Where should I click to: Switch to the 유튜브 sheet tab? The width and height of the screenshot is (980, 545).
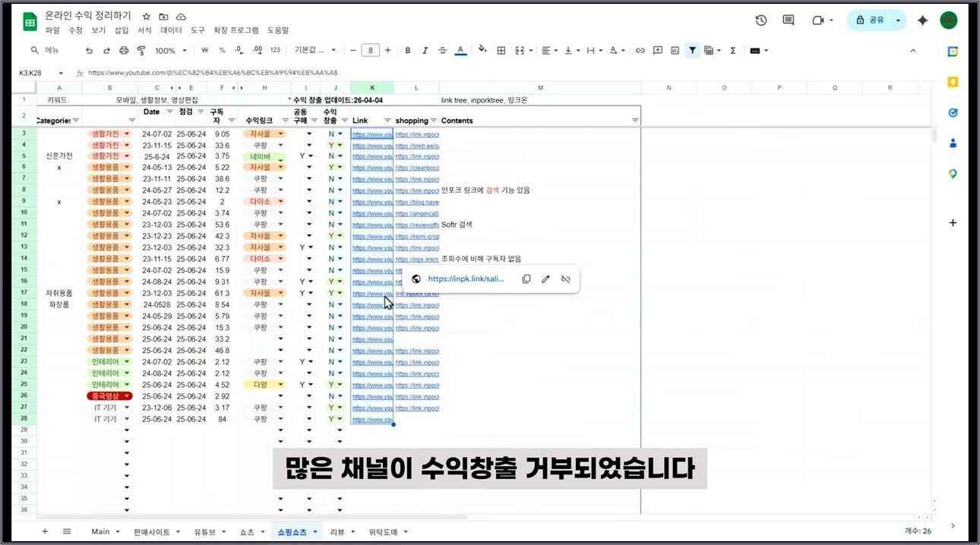pyautogui.click(x=205, y=532)
